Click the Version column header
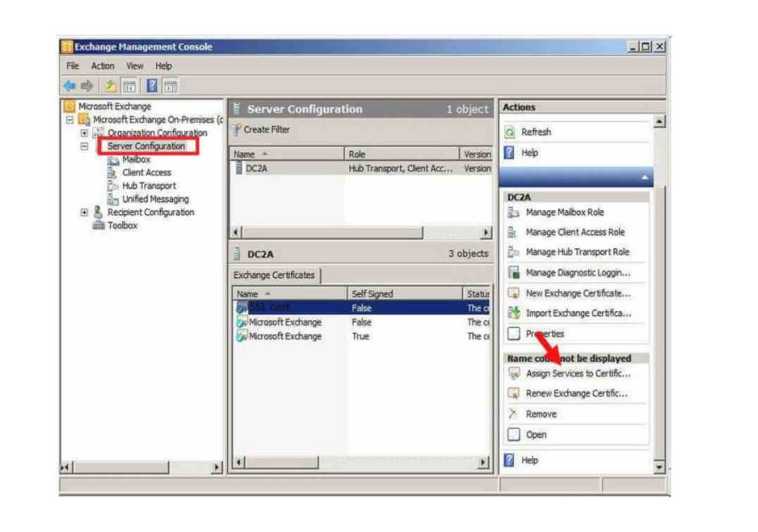This screenshot has width=758, height=532. [x=476, y=154]
